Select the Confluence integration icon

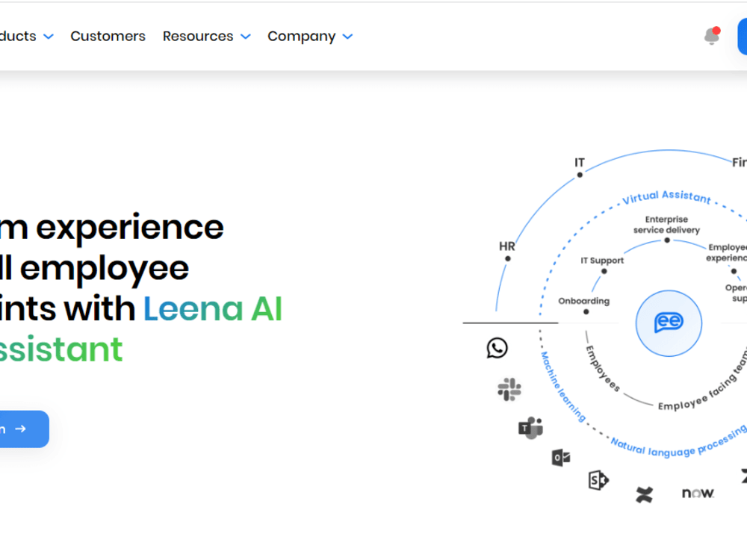pos(644,495)
